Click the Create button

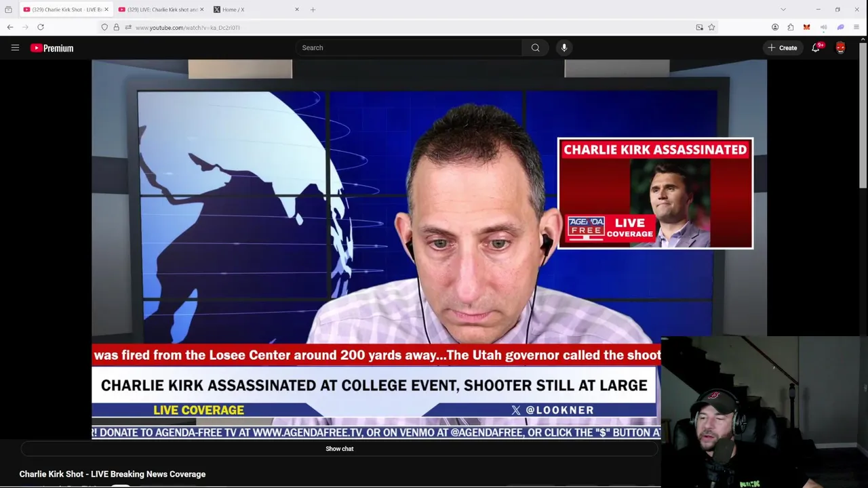click(x=782, y=47)
